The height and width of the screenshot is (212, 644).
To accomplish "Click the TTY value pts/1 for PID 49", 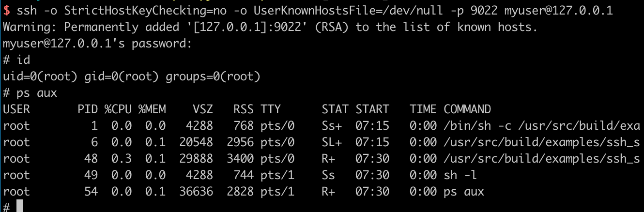I will 277,175.
